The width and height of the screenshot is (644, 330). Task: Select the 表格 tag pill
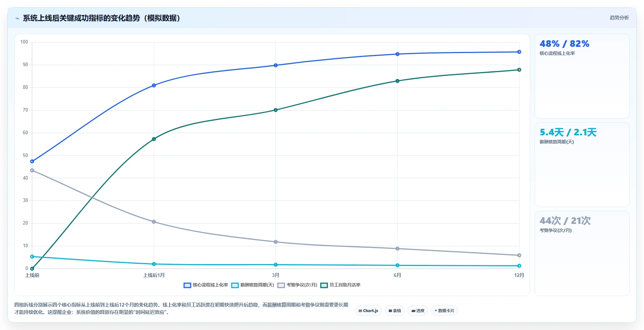(395, 311)
